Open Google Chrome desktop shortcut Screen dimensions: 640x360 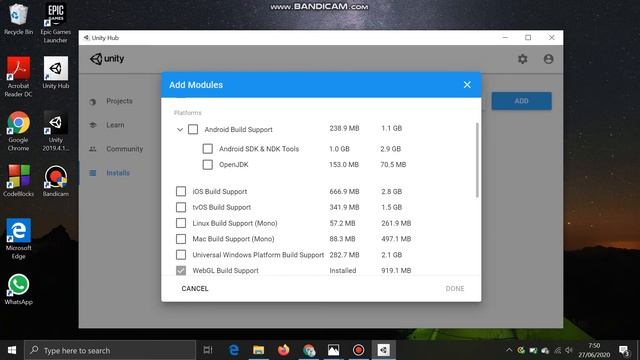[18, 131]
